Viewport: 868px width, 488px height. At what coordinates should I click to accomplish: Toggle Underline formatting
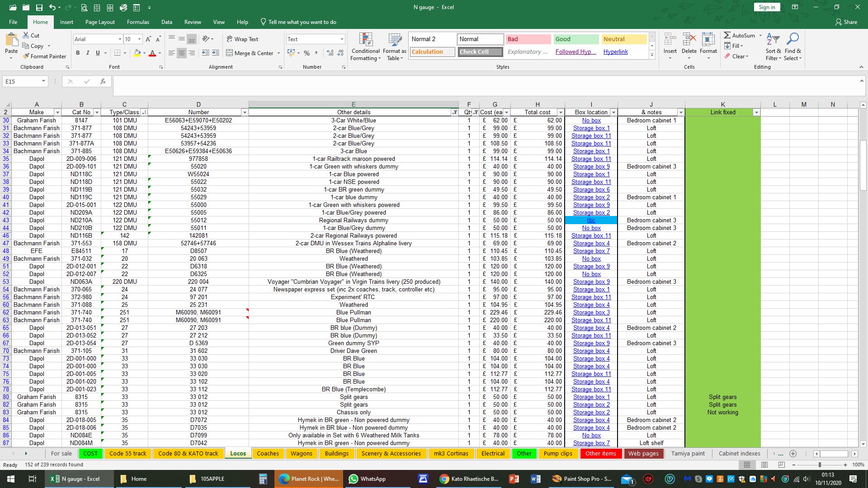tap(98, 53)
